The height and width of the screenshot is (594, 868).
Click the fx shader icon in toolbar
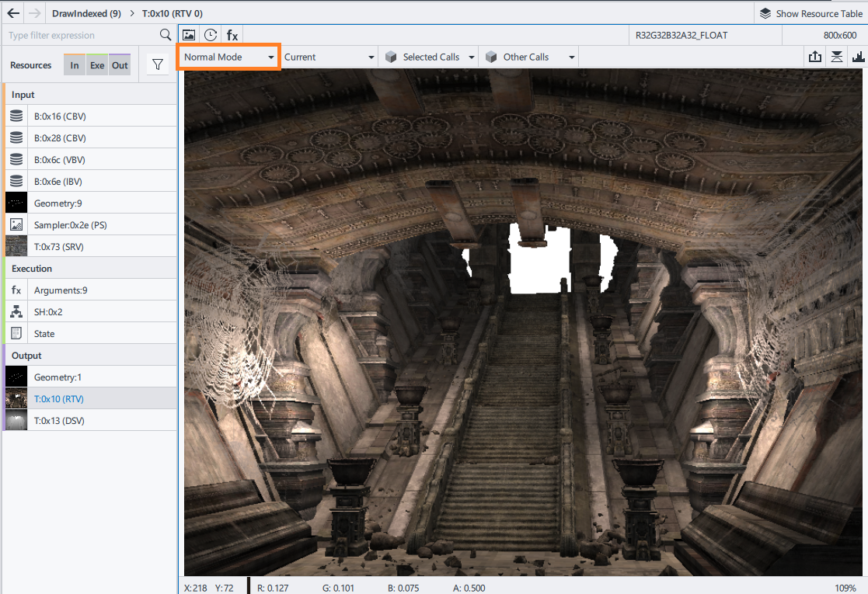click(232, 35)
